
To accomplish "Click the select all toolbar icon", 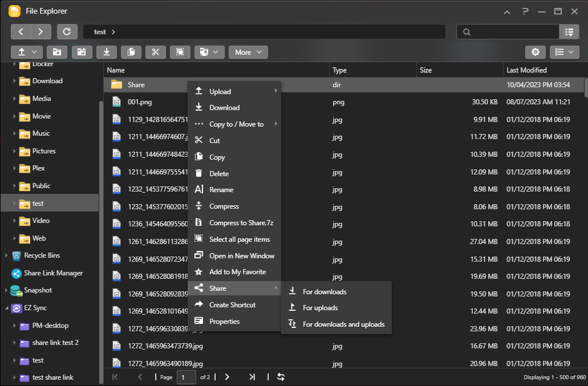I will click(x=180, y=52).
